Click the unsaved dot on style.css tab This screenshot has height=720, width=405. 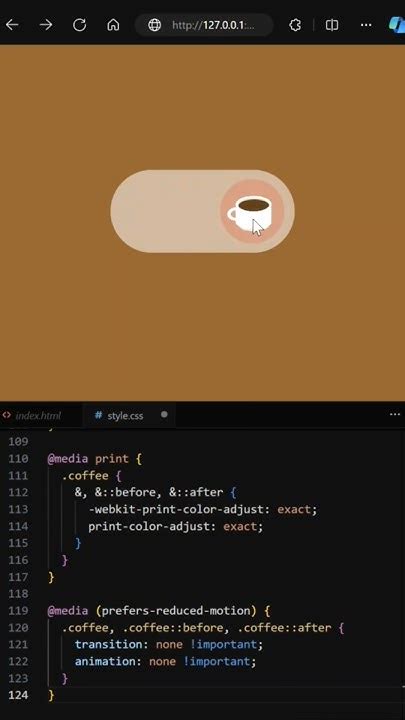click(164, 415)
